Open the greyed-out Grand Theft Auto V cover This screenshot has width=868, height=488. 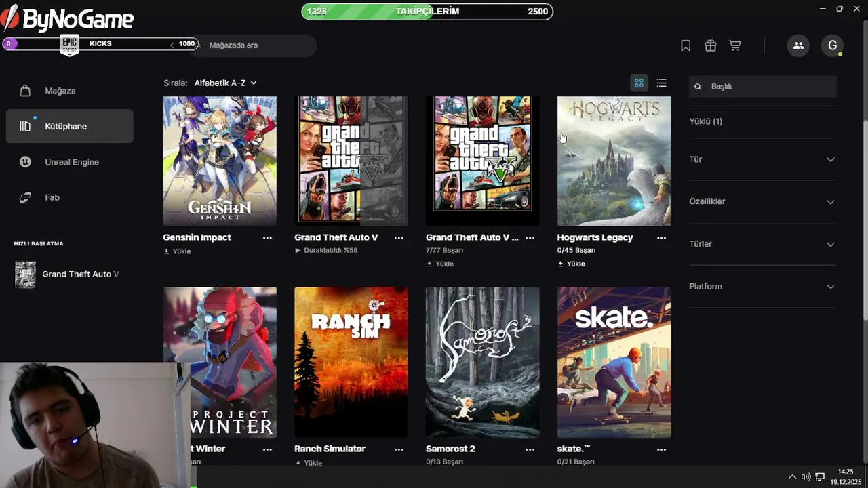351,161
